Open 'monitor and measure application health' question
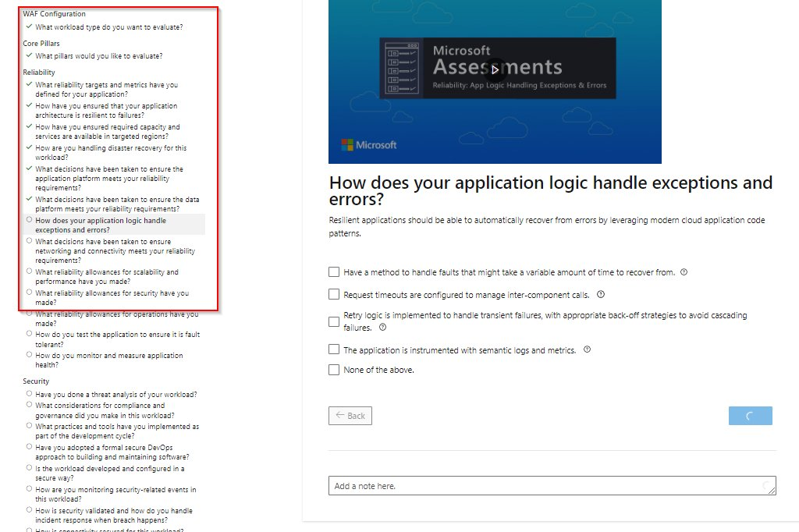799x532 pixels. tap(109, 360)
